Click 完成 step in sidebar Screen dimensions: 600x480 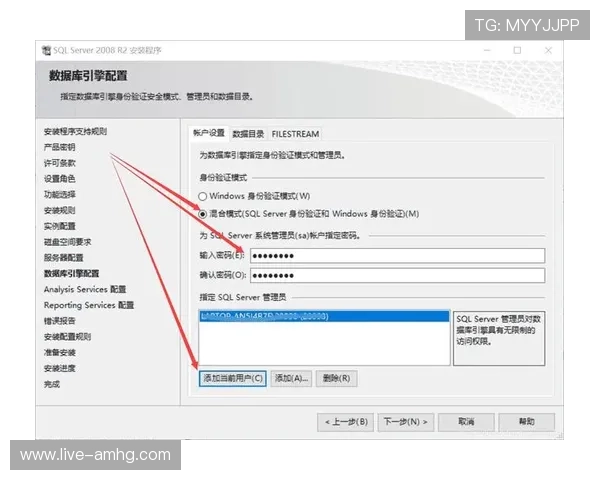click(52, 384)
